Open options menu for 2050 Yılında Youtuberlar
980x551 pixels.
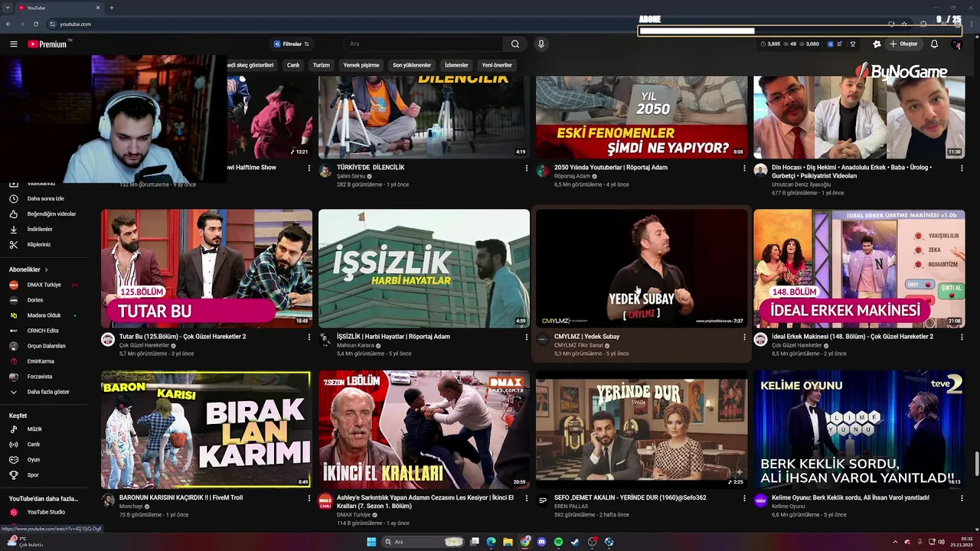(x=744, y=168)
